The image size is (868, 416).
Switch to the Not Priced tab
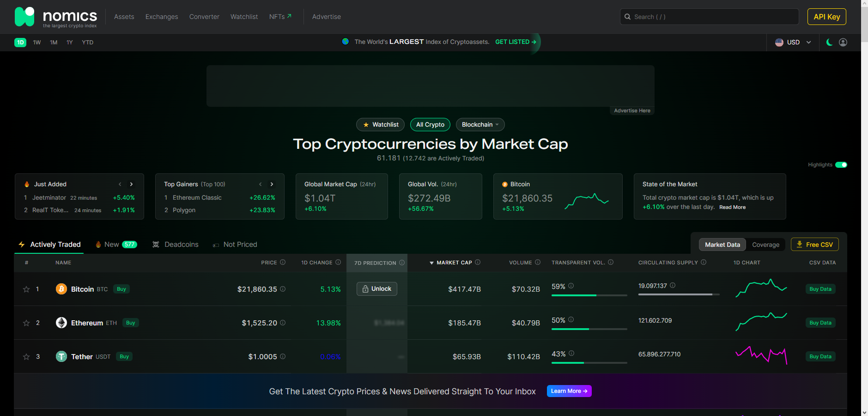click(235, 245)
